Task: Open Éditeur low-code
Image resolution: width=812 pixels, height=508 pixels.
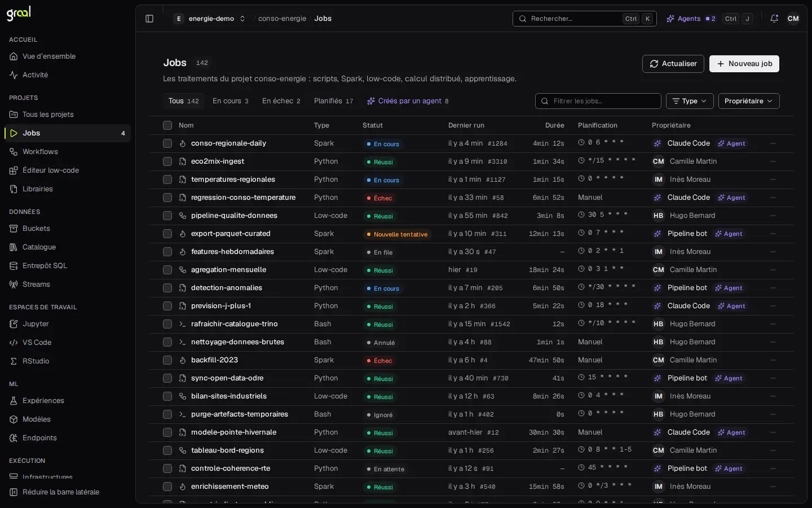Action: (68, 170)
